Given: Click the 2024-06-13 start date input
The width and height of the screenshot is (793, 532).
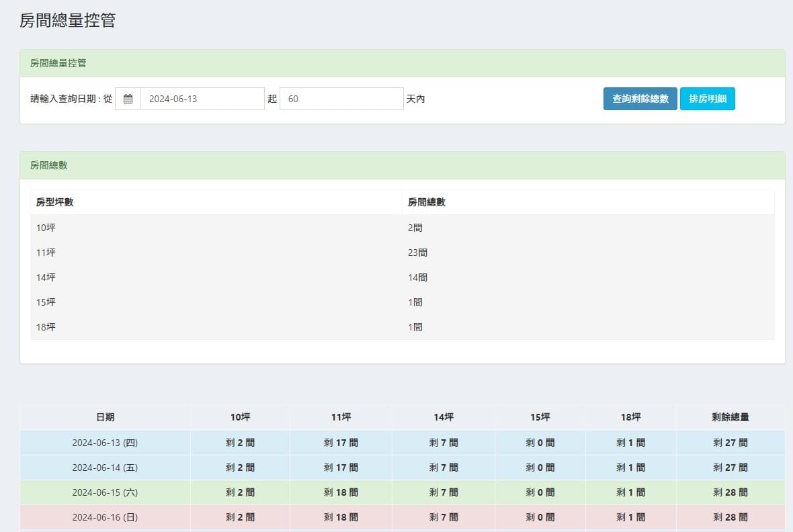Looking at the screenshot, I should pyautogui.click(x=202, y=99).
